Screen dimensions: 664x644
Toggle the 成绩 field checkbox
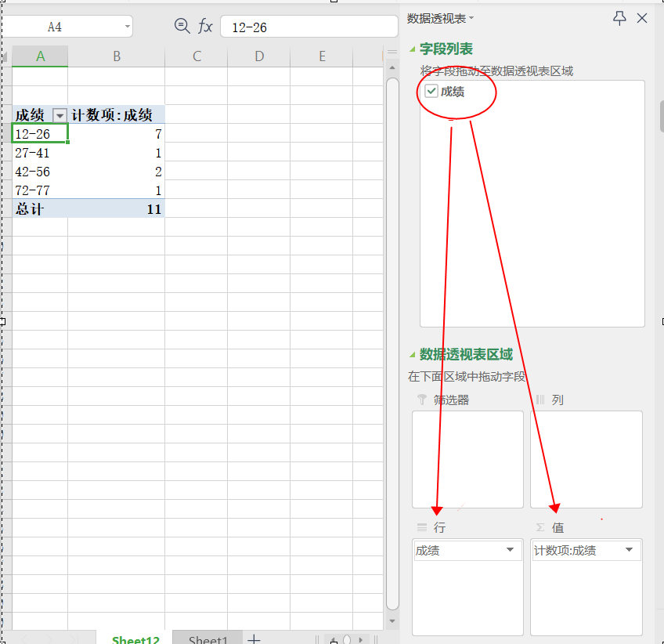[431, 91]
